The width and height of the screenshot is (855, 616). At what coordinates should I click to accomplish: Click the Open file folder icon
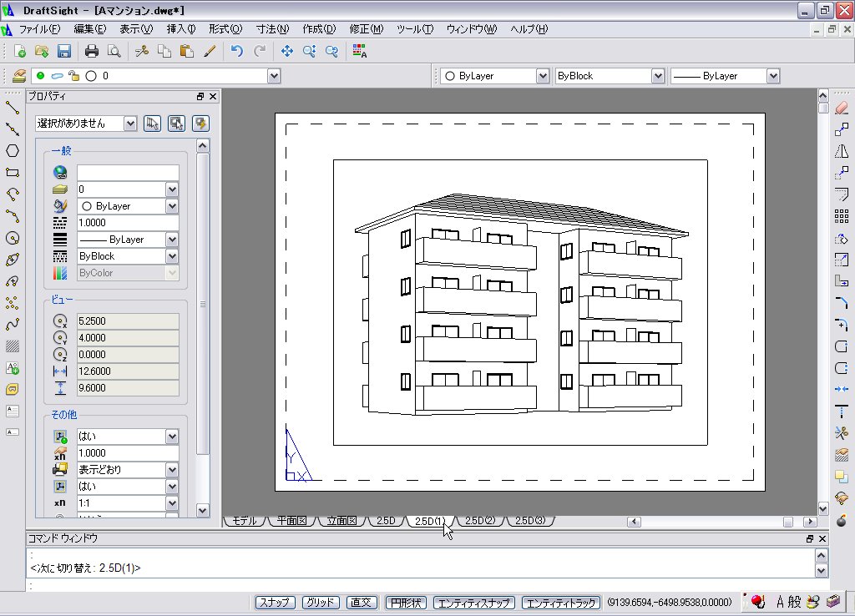pyautogui.click(x=42, y=51)
